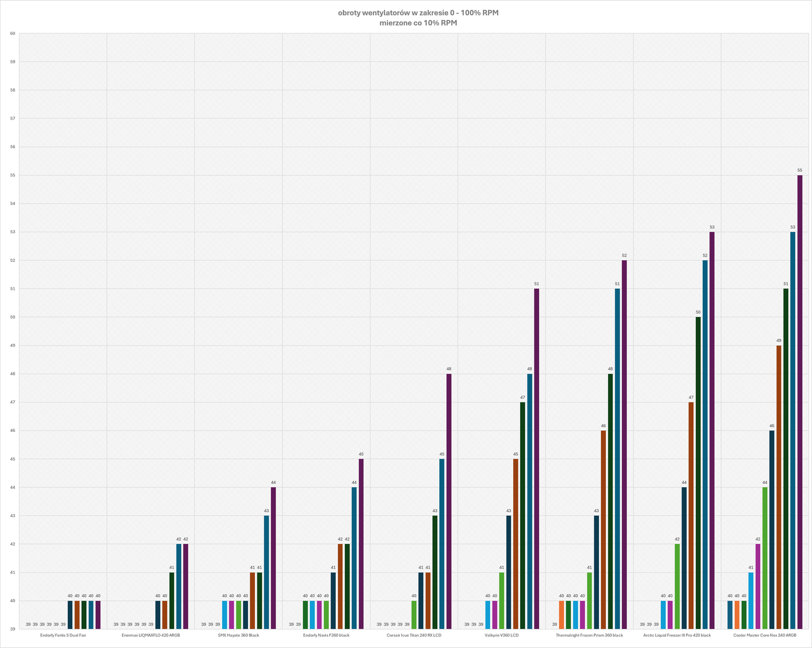
Task: Select the 'Endorfy Fortis 5 Dual Fan' axis label
Action: point(63,635)
